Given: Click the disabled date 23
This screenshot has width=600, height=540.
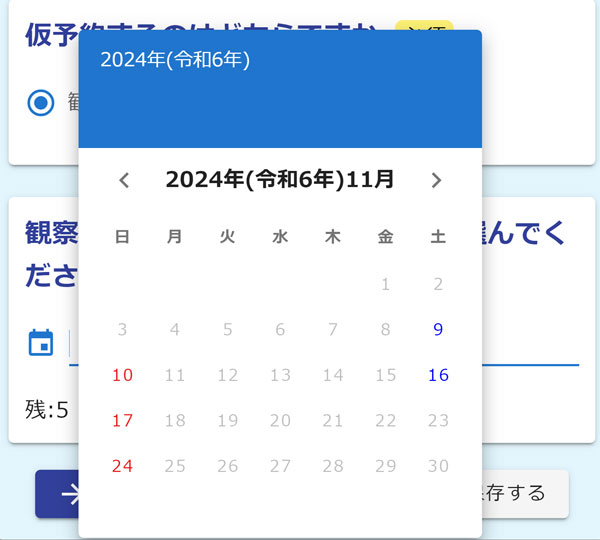Looking at the screenshot, I should pyautogui.click(x=438, y=421).
